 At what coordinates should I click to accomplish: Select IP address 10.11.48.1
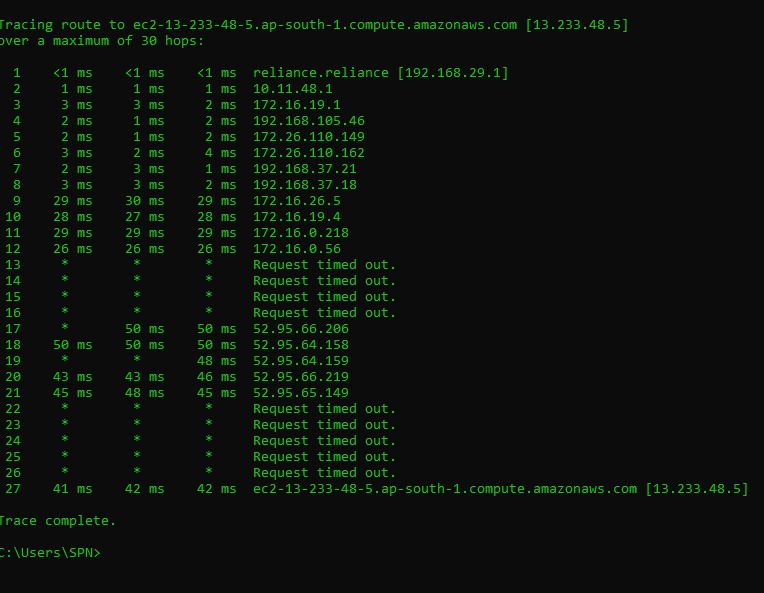(293, 89)
